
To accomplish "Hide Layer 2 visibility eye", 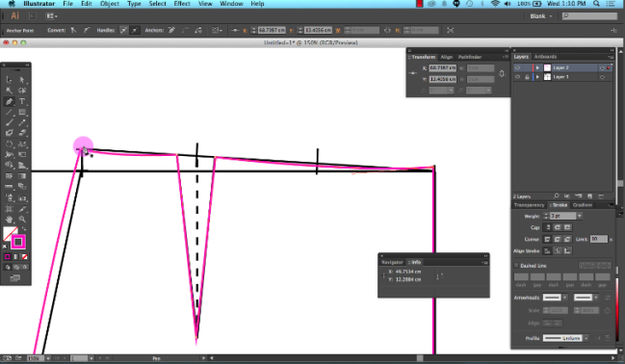I will point(517,67).
